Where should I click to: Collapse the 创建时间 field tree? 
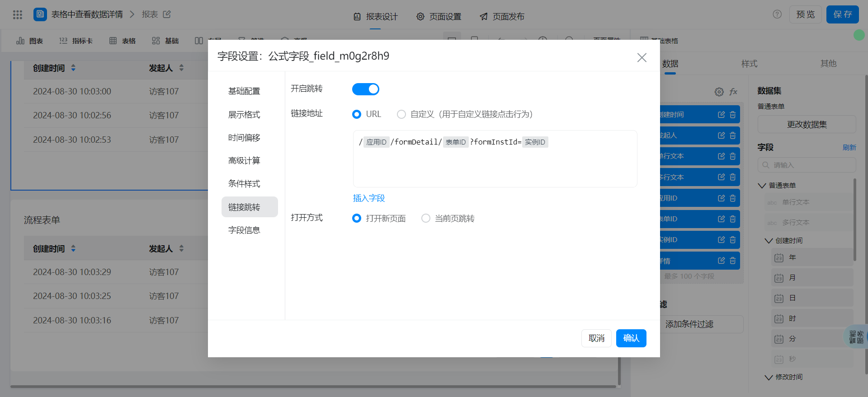(769, 241)
